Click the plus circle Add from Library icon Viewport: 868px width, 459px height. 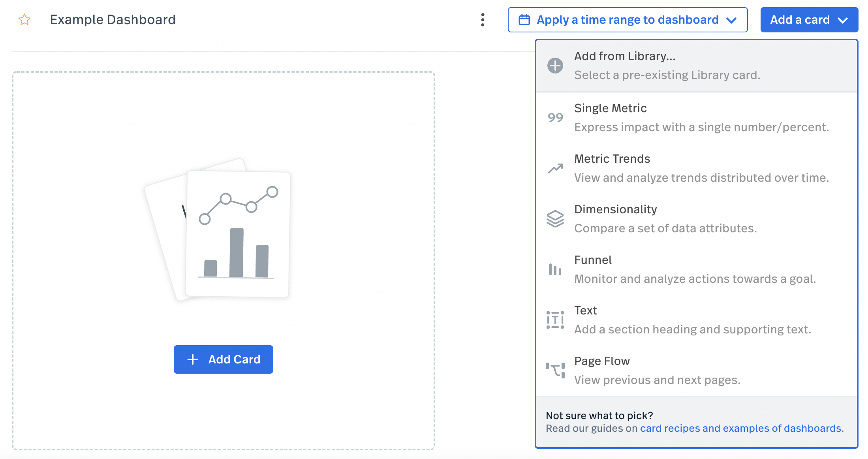pyautogui.click(x=555, y=66)
